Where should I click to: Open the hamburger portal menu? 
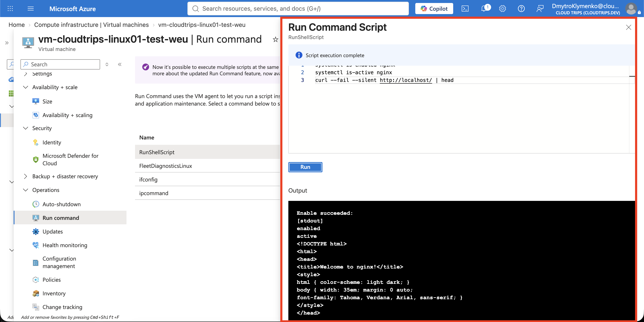click(30, 9)
